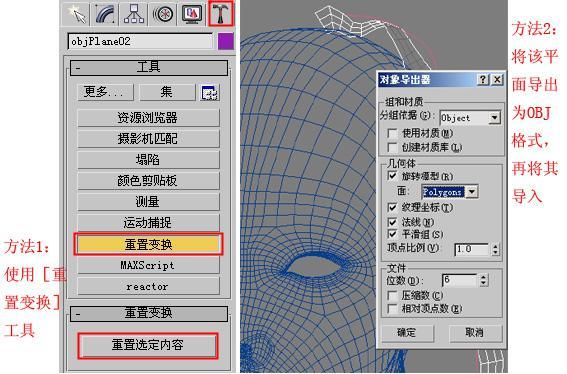Viewport: 567px width, 374px height.
Task: Toggle the 平滑组 checkbox
Action: coord(392,234)
